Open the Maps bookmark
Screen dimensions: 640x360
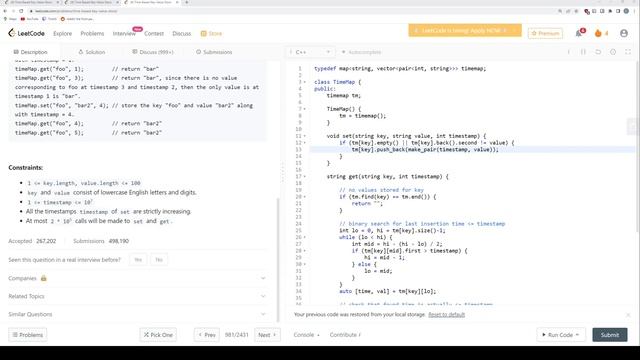click(x=10, y=19)
